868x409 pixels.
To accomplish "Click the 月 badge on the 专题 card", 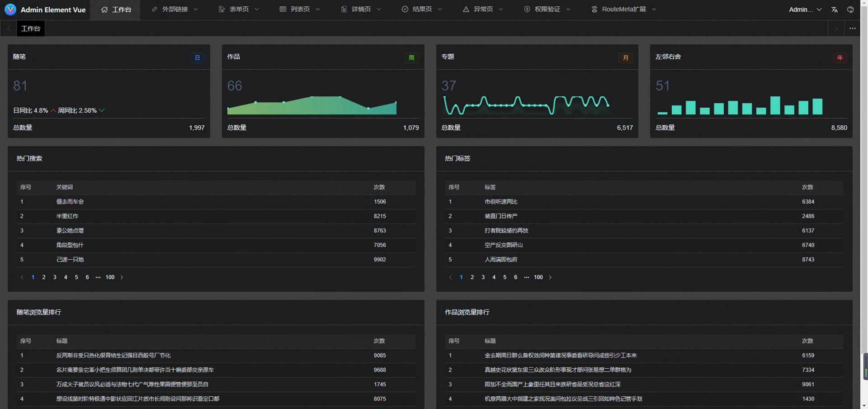I will pos(626,57).
